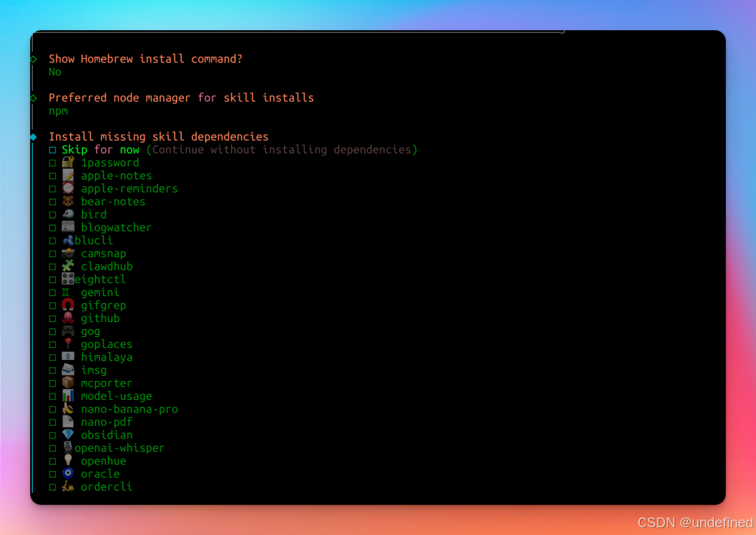This screenshot has width=756, height=535.
Task: Click the bird emoji beside bird
Action: click(68, 214)
